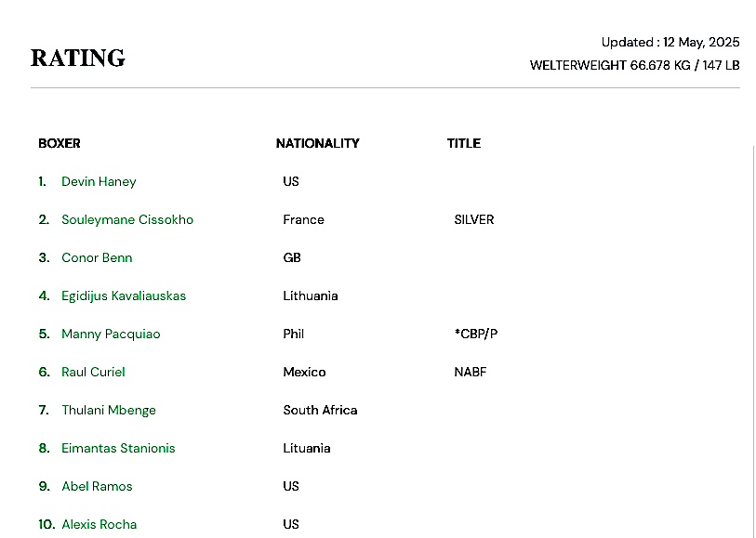Click the *CBP/P title entry
The height and width of the screenshot is (538, 756).
(x=475, y=334)
